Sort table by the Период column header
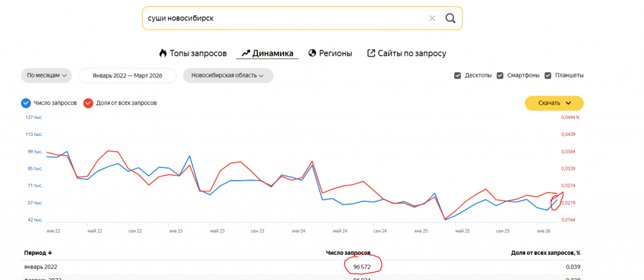The image size is (644, 280). 38,252
